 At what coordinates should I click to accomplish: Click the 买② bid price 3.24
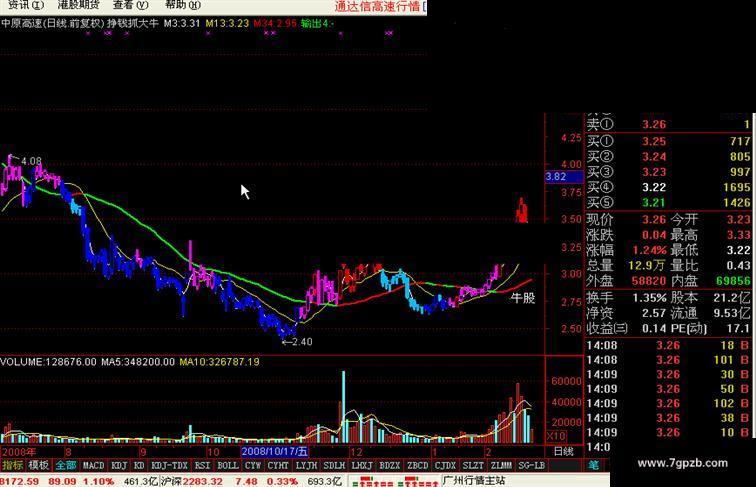coord(654,157)
